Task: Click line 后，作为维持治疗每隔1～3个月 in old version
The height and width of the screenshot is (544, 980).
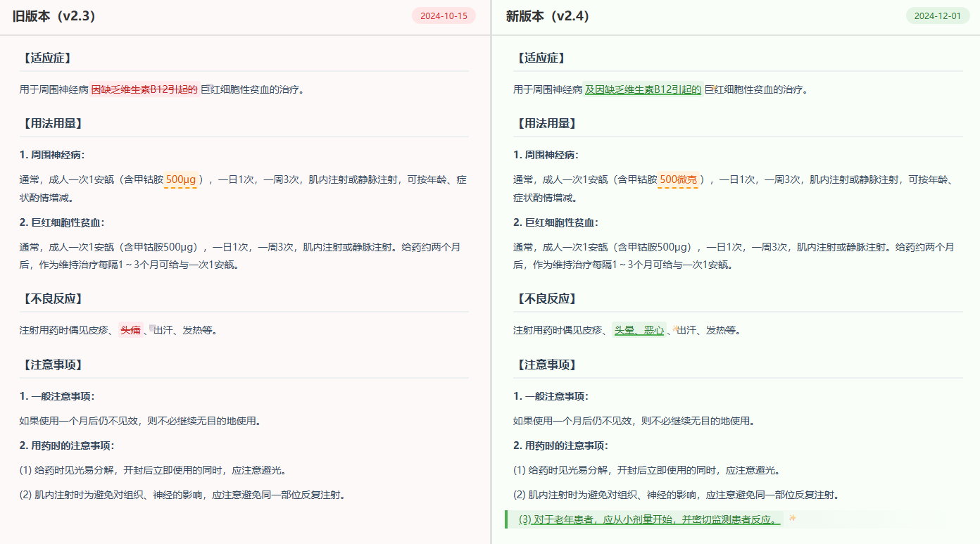Action: tap(130, 265)
